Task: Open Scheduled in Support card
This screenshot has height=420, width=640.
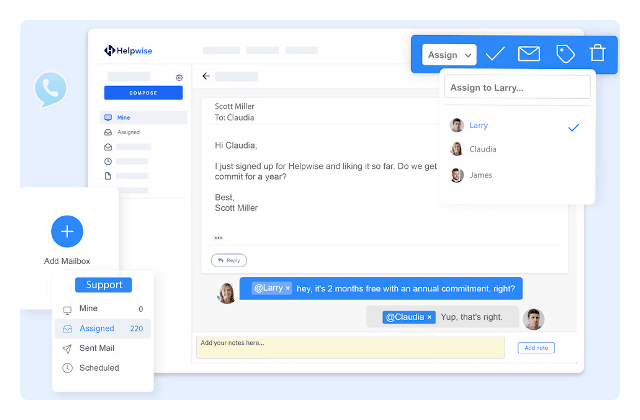Action: [103, 368]
